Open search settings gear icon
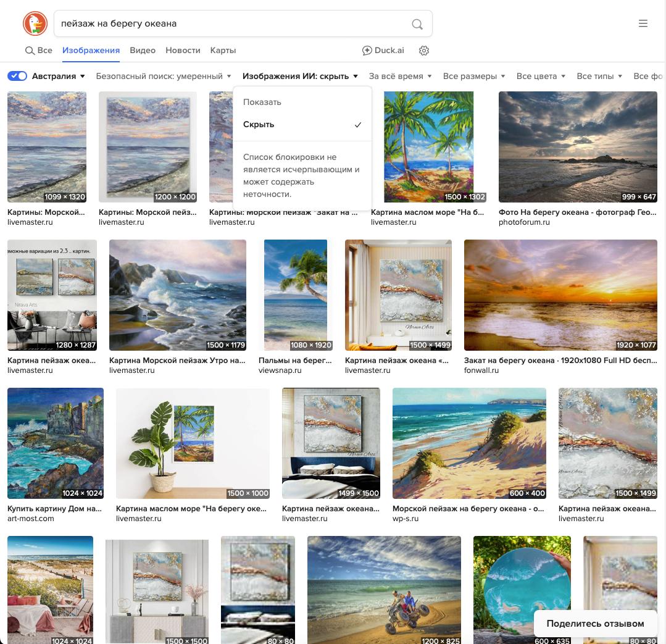Viewport: 666px width, 644px height. coord(424,51)
